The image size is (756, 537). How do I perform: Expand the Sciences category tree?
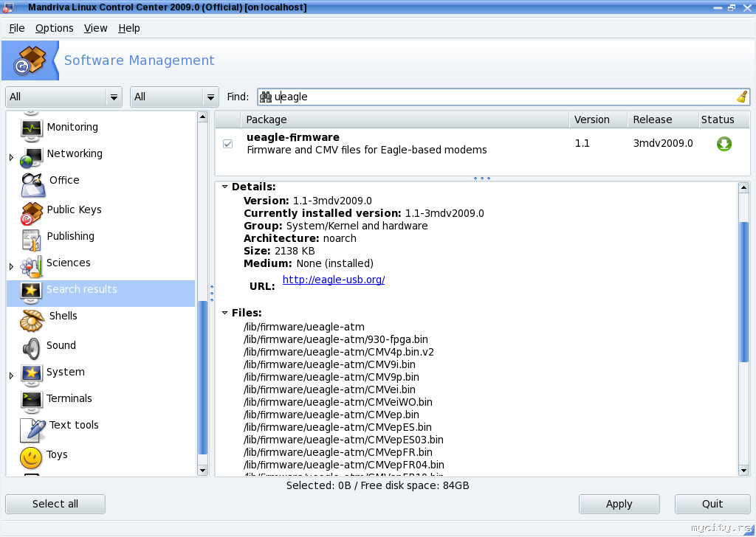tap(12, 266)
